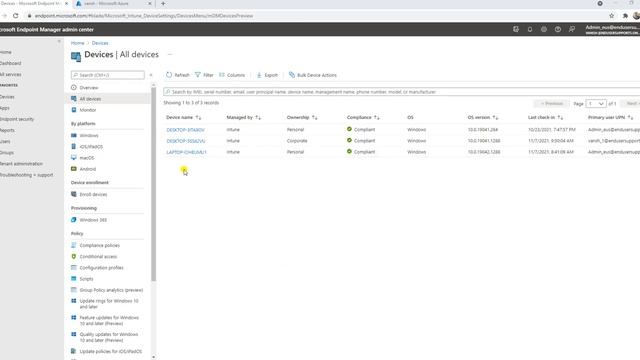Go to Home breadcrumb link
The image size is (640, 360).
[x=77, y=43]
